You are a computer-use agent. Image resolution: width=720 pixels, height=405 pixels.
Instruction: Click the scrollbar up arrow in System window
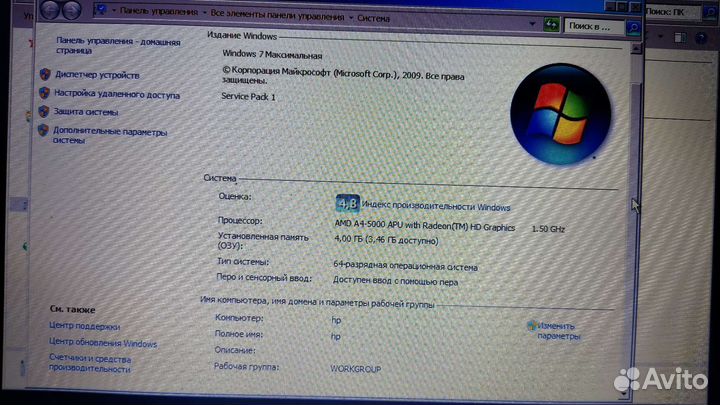click(x=636, y=48)
